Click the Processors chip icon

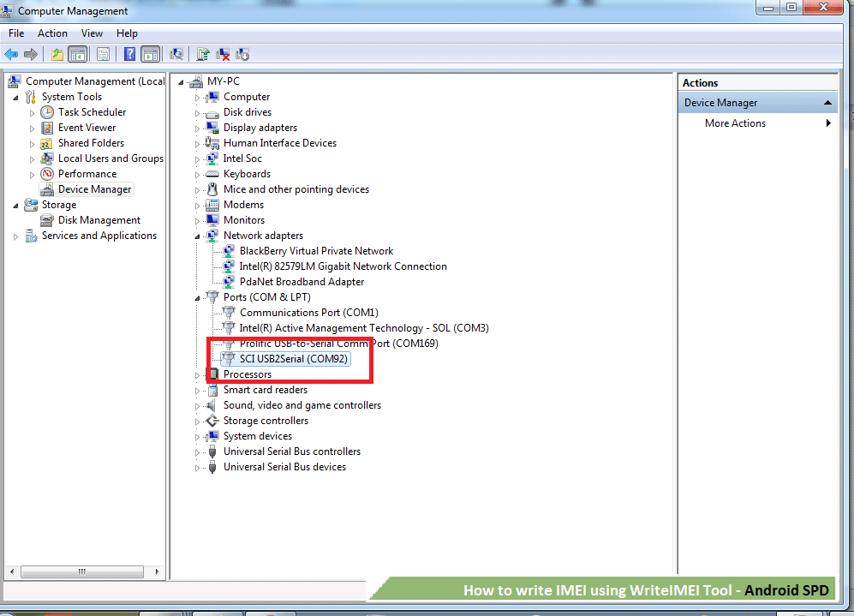point(213,374)
